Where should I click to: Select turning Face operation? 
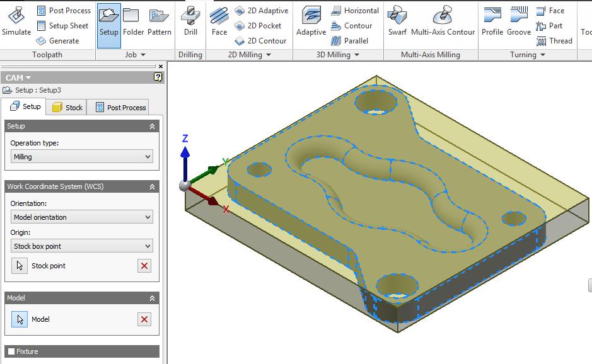tap(550, 11)
